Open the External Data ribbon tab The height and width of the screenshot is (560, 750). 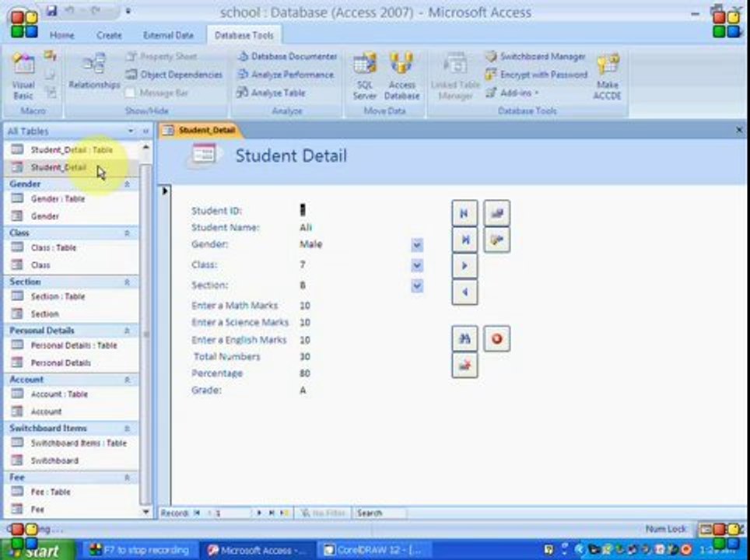pyautogui.click(x=168, y=35)
